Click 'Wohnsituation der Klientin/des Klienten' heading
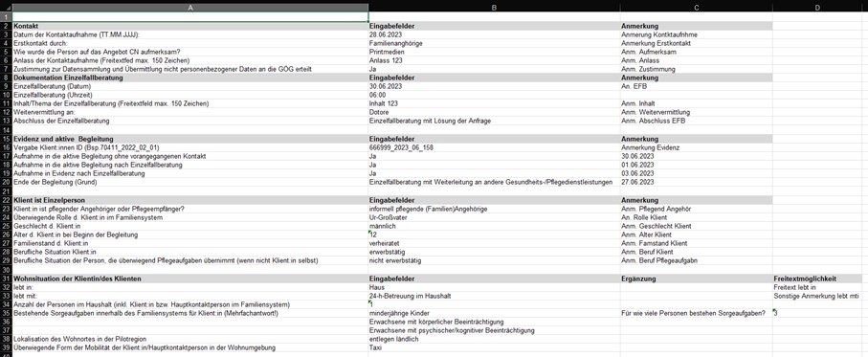Image resolution: width=868 pixels, height=357 pixels. (x=189, y=279)
